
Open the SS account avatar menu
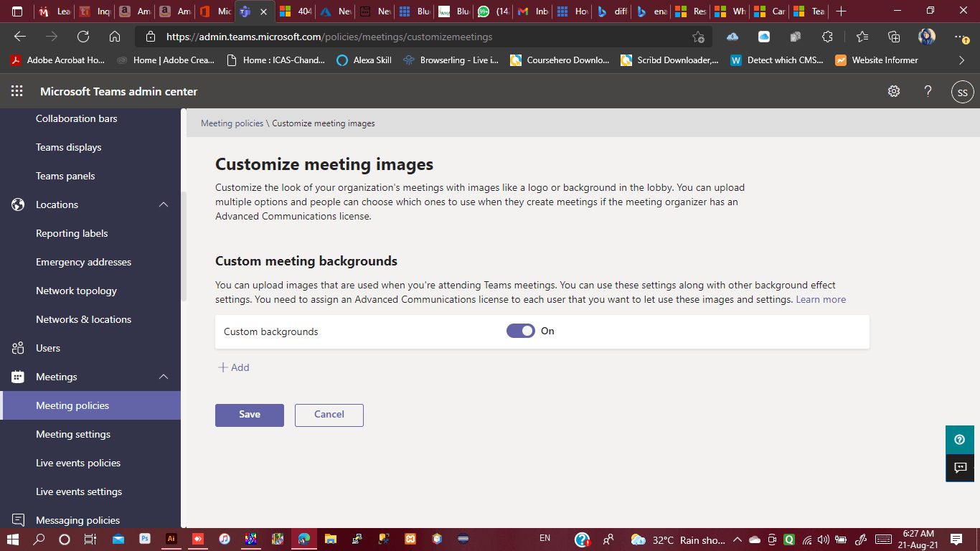(x=962, y=92)
